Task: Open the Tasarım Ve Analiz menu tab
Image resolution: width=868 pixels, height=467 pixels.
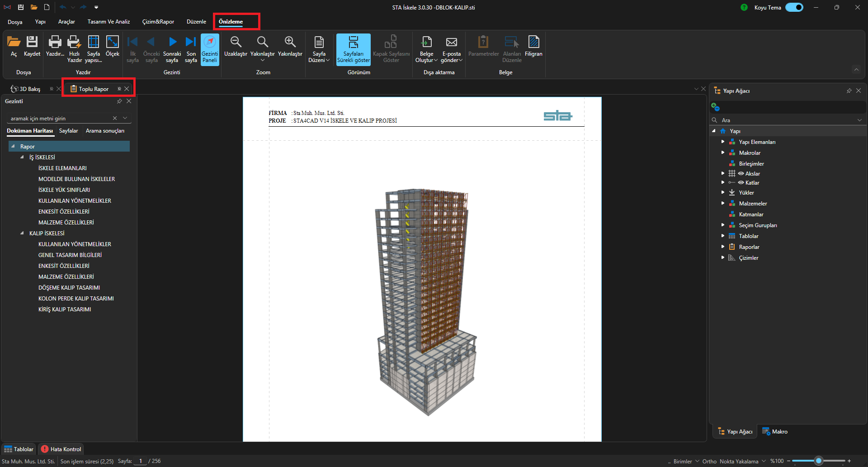Action: pos(108,22)
